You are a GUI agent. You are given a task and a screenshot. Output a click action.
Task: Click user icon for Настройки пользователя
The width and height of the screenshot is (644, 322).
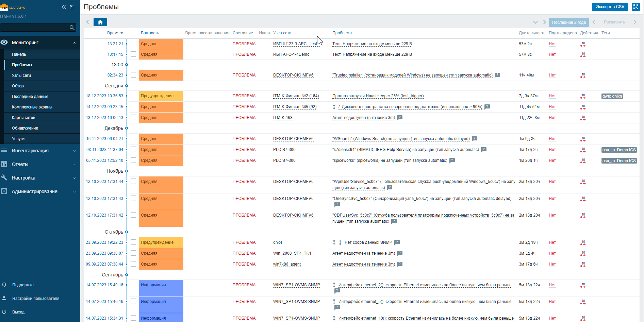(x=4, y=299)
